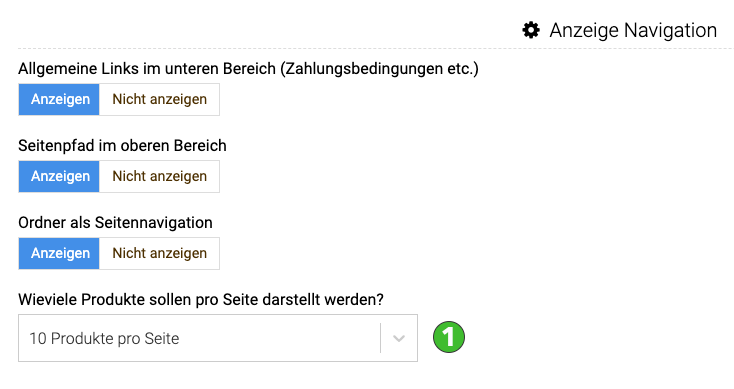Open the 10 Produkte pro Seite dropdown

coord(218,338)
